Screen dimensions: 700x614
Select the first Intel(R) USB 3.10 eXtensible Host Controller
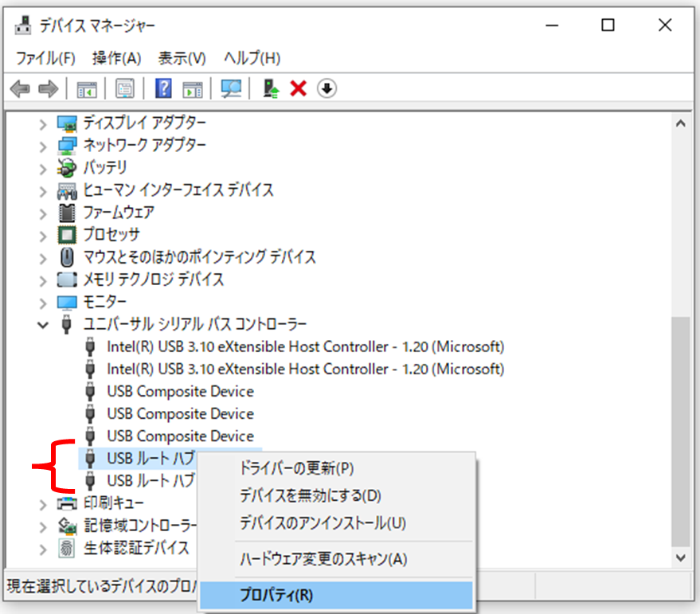[305, 347]
